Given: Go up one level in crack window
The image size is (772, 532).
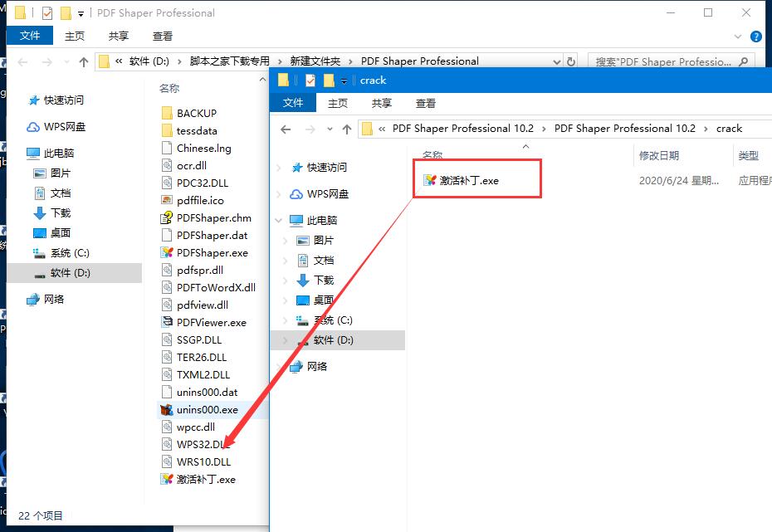Looking at the screenshot, I should pyautogui.click(x=347, y=129).
